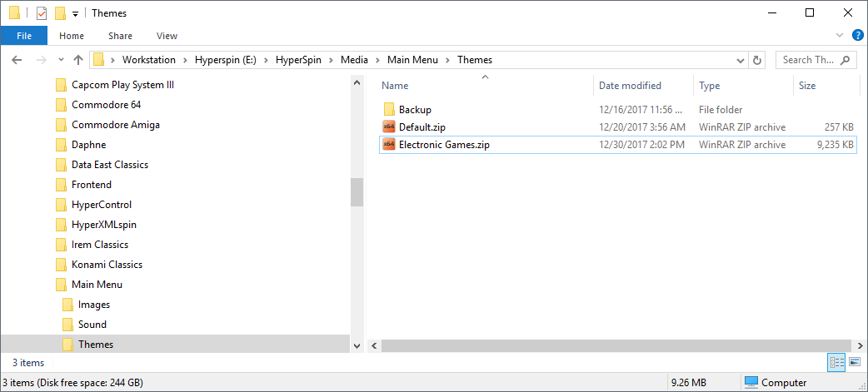
Task: Open the recent locations dropdown
Action: tap(61, 60)
